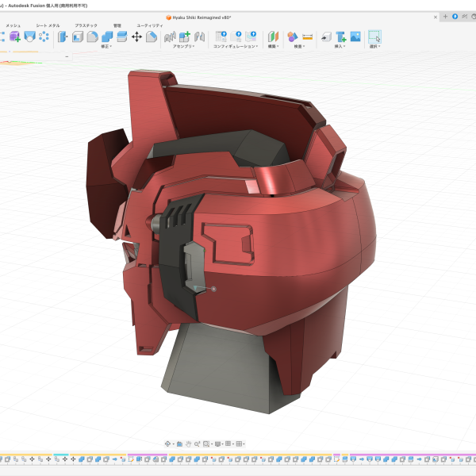Expand the 挿入 dropdown
This screenshot has width=476, height=476.
click(340, 47)
